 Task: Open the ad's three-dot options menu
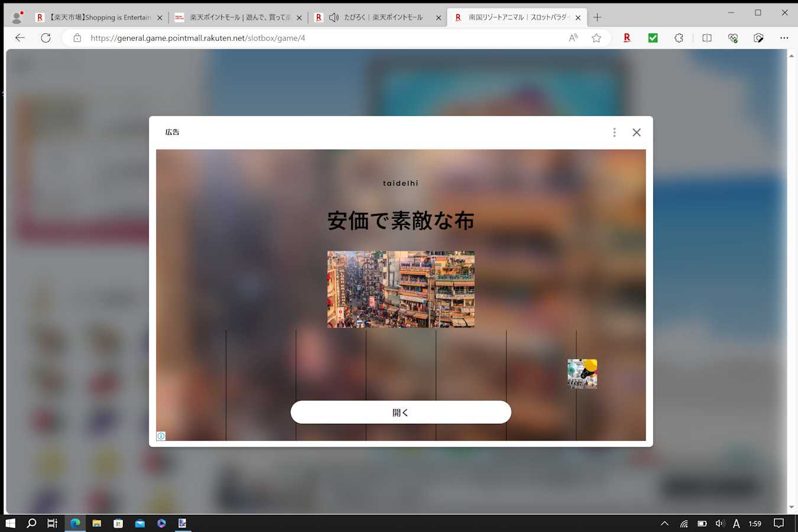[615, 132]
